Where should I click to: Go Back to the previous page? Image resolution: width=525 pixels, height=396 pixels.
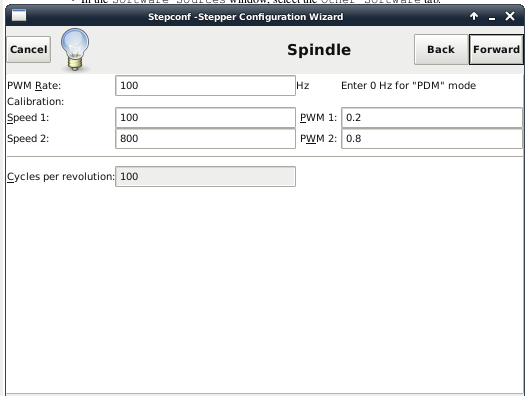(441, 50)
